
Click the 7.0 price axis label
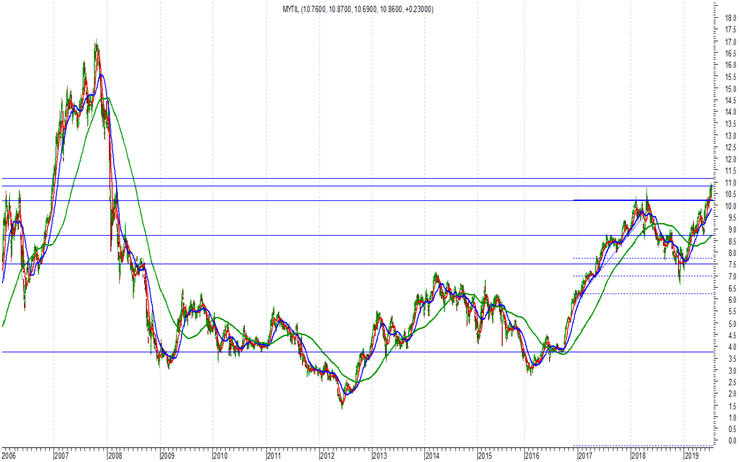click(x=732, y=277)
